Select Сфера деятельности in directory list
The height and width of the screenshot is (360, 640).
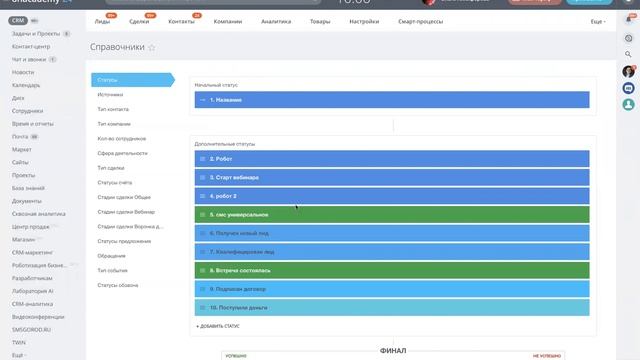click(x=122, y=153)
